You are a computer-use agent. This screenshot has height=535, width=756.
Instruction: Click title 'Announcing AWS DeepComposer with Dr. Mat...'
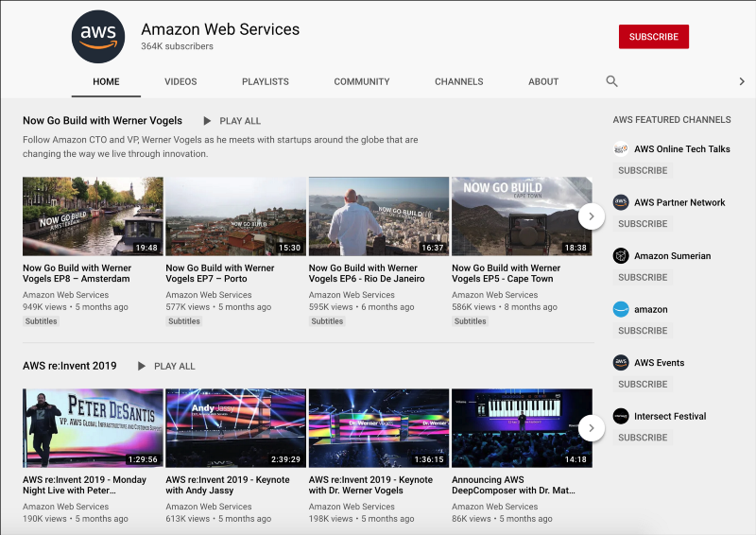513,485
